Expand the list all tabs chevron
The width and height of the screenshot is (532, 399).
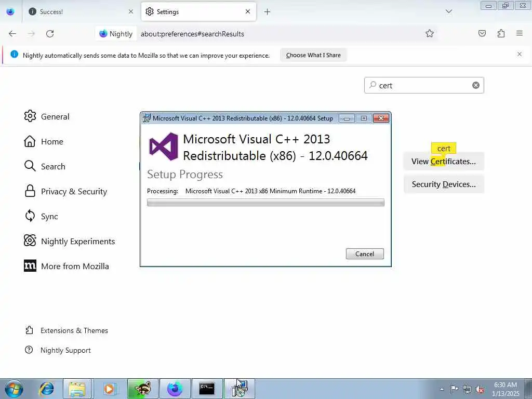[x=449, y=11]
